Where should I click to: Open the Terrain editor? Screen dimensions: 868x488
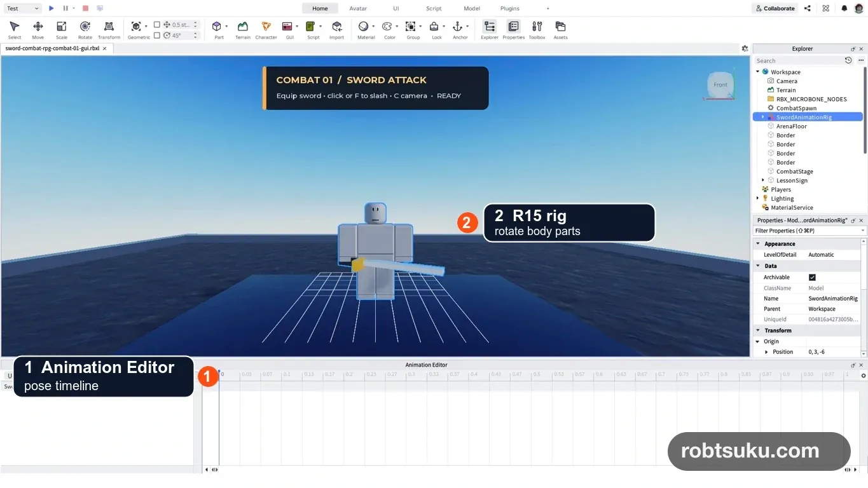click(243, 29)
